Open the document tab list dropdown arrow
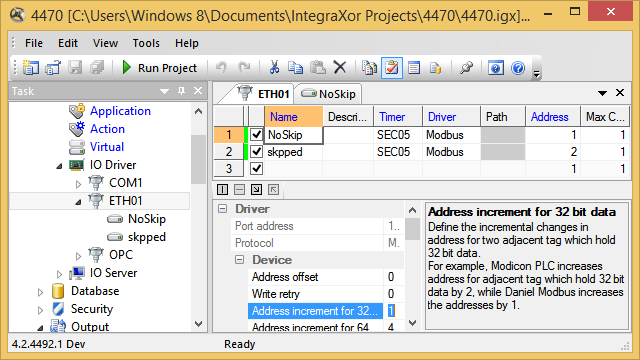The image size is (640, 360). pyautogui.click(x=602, y=93)
